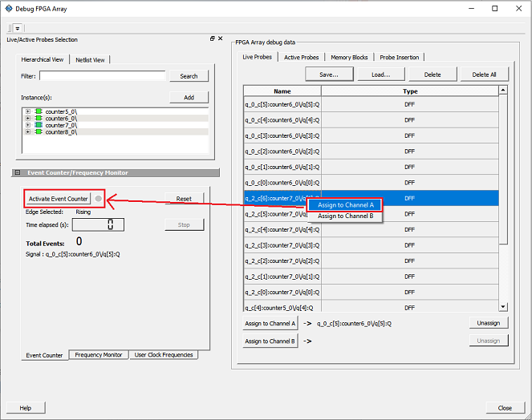Collapse the Event Counter/Frequency Monitor section

17,172
